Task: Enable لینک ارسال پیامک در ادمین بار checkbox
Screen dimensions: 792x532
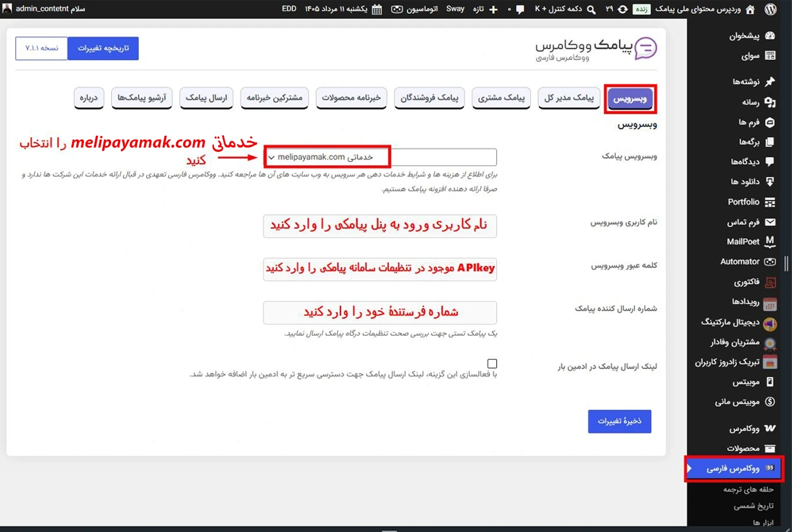Action: coord(492,364)
